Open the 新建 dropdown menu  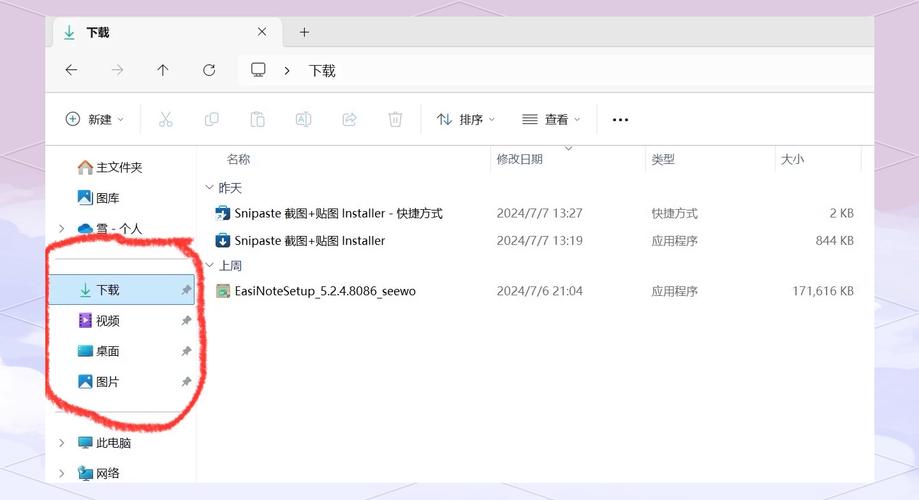[x=95, y=119]
